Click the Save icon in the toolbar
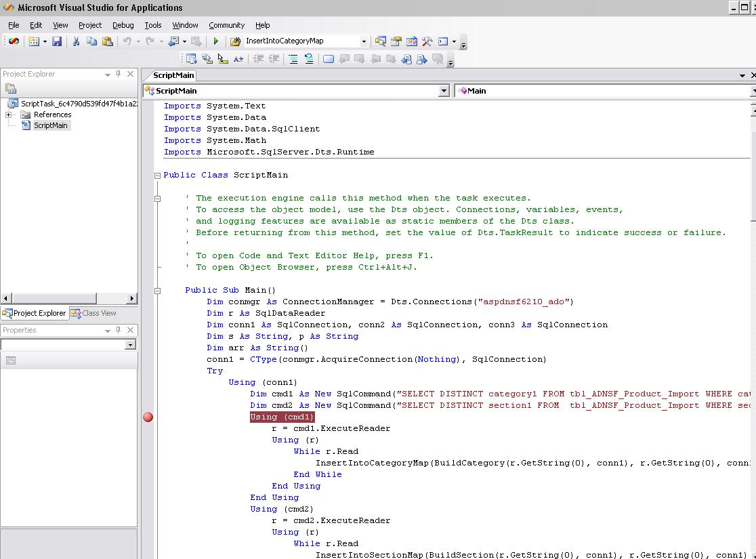 57,41
